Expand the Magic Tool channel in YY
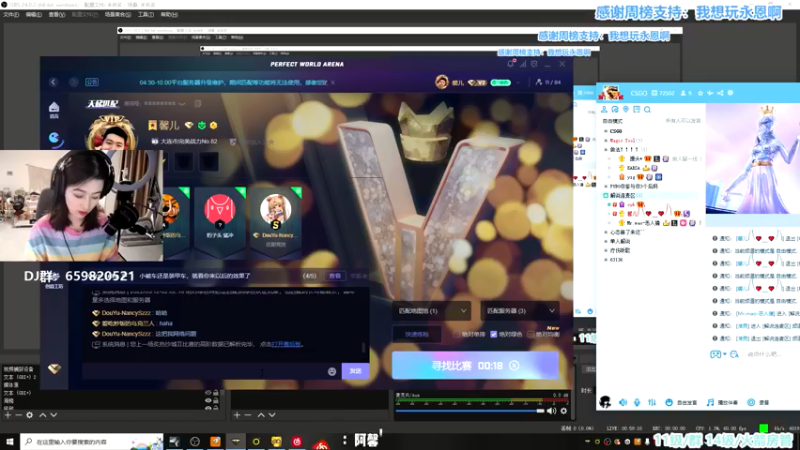The height and width of the screenshot is (450, 800). (x=606, y=140)
